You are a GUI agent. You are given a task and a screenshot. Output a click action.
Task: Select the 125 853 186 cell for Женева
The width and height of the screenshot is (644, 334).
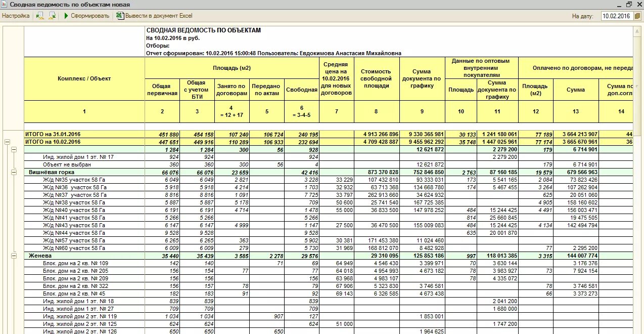(422, 256)
